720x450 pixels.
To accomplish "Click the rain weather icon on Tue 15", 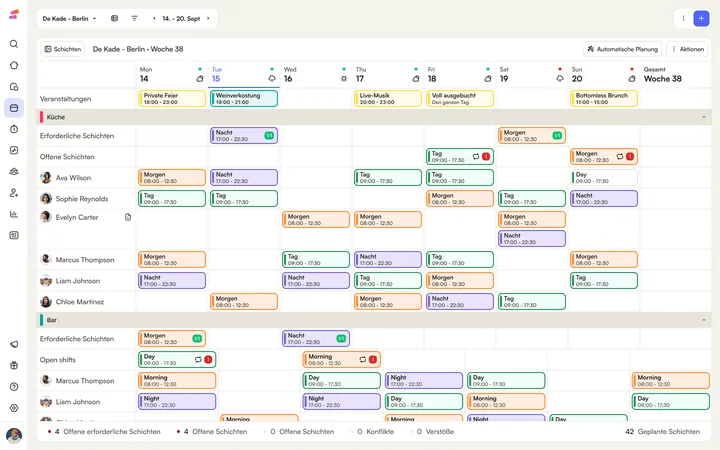I will pyautogui.click(x=272, y=79).
